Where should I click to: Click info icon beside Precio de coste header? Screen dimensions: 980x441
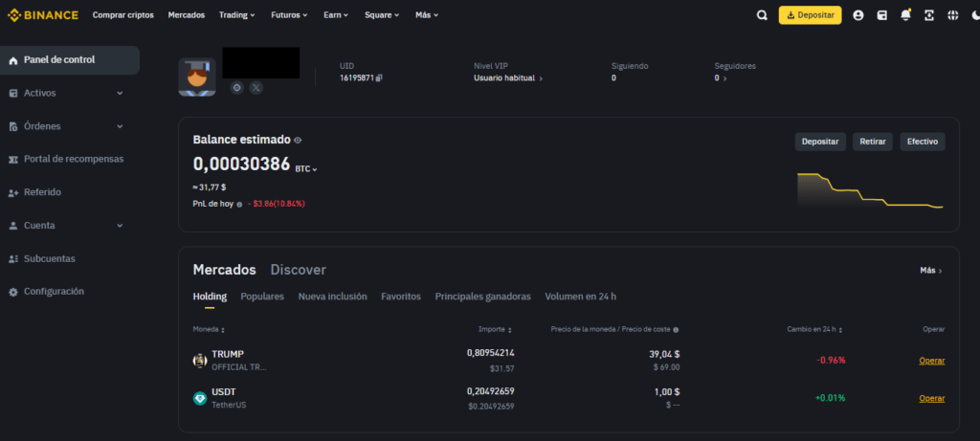(676, 330)
